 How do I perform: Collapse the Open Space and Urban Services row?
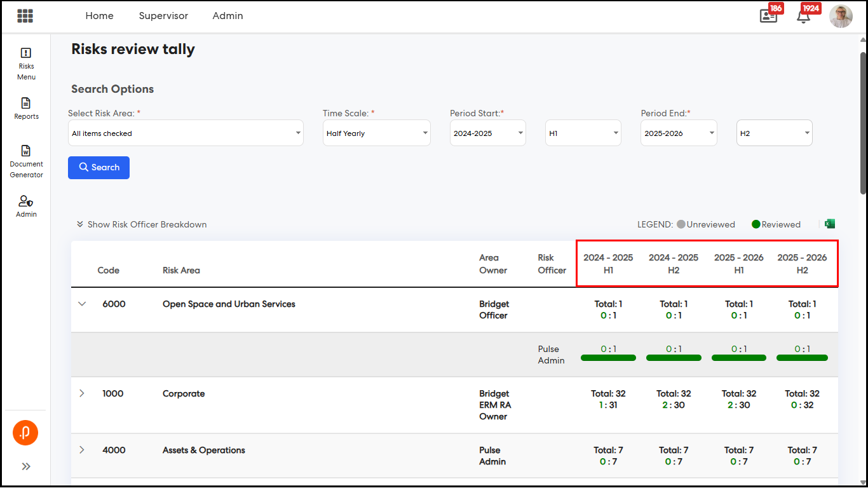82,304
